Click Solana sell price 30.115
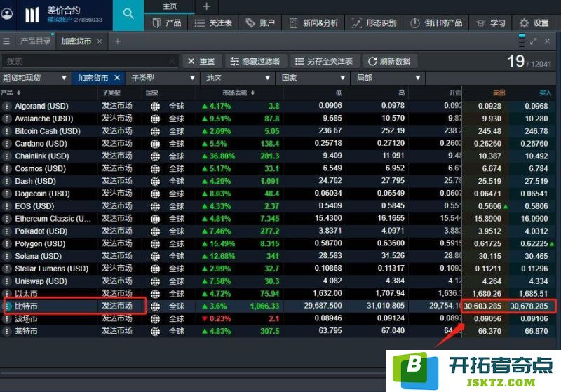The width and height of the screenshot is (561, 392). point(489,256)
